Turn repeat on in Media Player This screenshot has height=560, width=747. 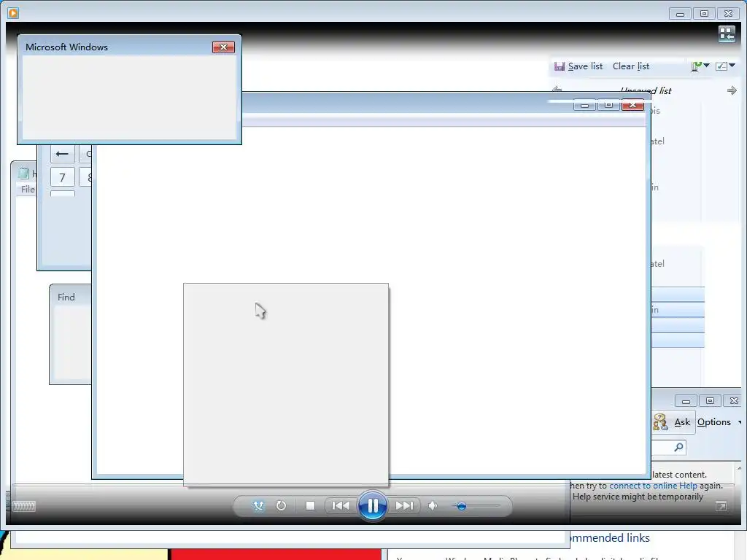point(281,506)
